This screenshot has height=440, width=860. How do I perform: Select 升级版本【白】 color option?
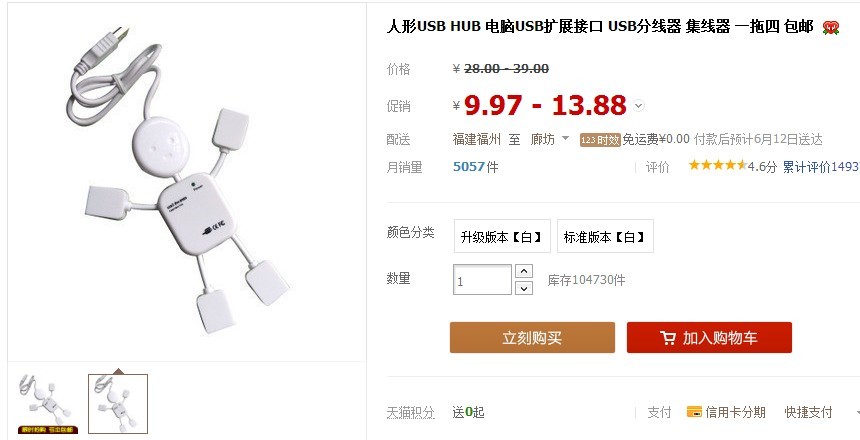coord(502,236)
